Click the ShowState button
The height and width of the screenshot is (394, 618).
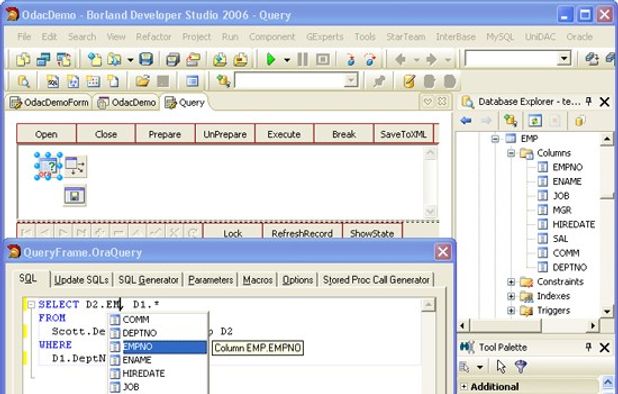click(x=372, y=232)
